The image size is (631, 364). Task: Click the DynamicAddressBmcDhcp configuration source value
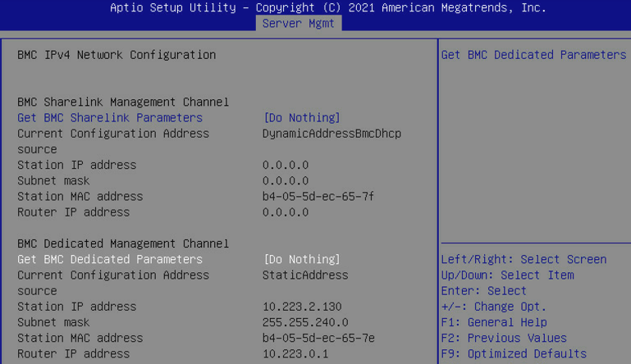[332, 134]
